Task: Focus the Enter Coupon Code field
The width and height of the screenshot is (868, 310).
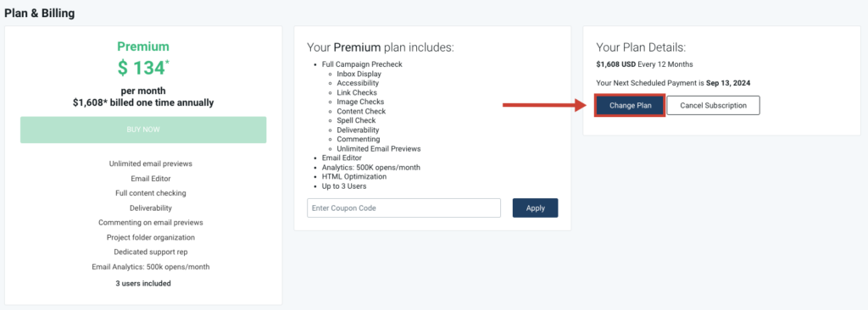Action: point(404,208)
